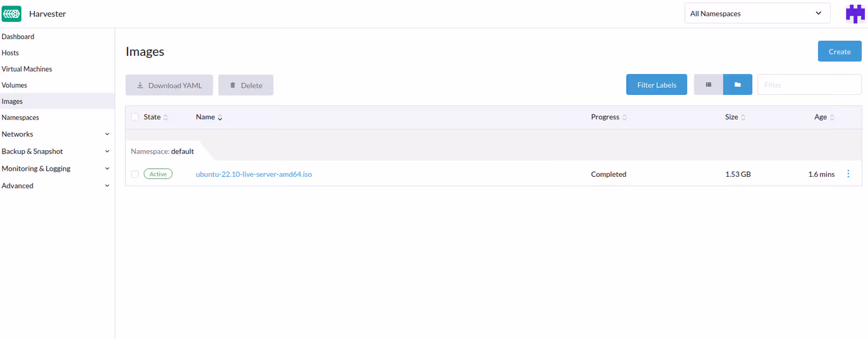Go to Virtual Machines page

[27, 69]
